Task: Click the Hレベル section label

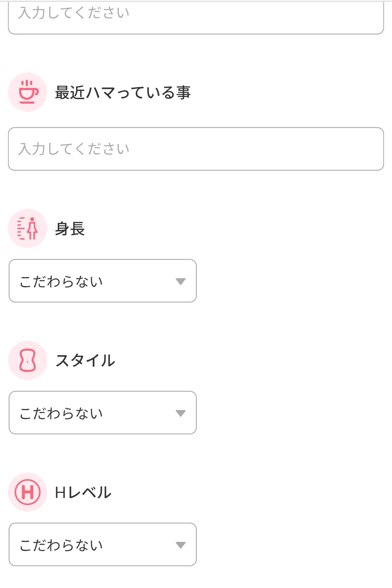Action: pos(83,492)
